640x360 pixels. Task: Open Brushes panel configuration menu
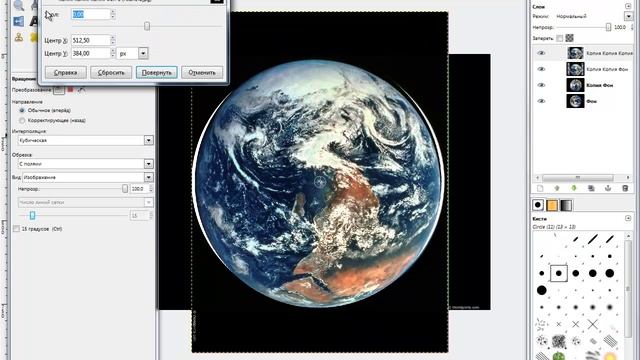tap(628, 218)
